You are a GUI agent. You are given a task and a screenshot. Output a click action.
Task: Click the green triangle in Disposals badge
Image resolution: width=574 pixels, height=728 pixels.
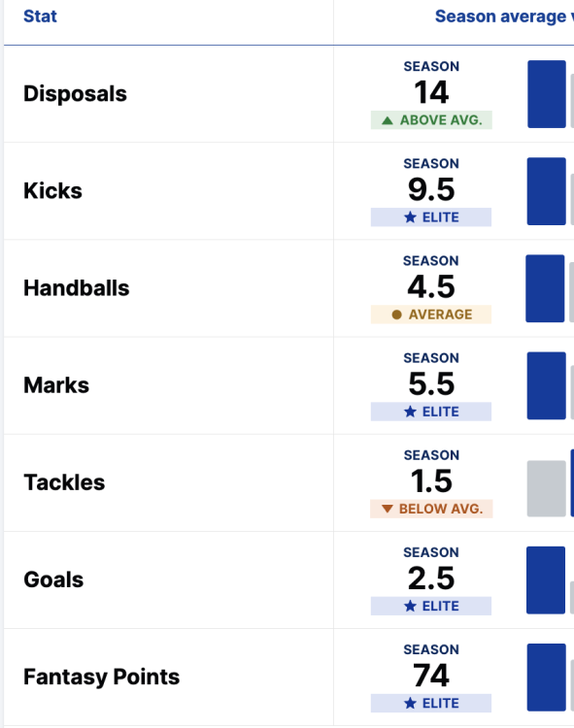coord(388,120)
